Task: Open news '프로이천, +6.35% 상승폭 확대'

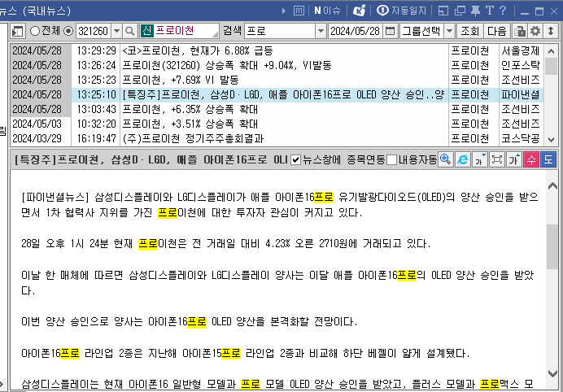Action: point(190,109)
